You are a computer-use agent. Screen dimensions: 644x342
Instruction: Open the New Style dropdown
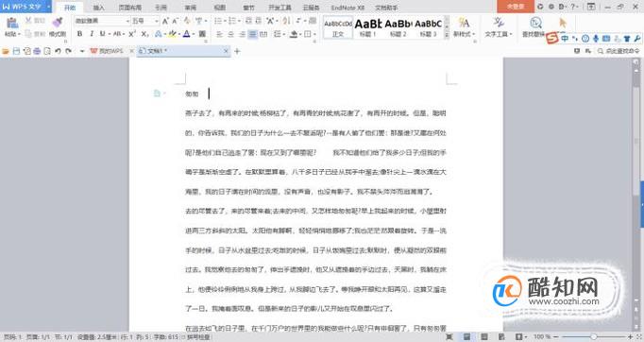click(x=464, y=35)
